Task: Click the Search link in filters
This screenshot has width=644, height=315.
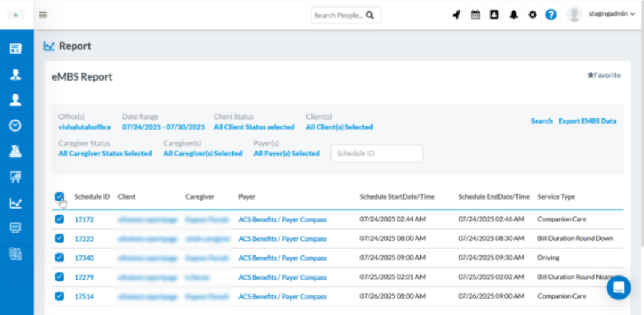Action: (x=541, y=121)
